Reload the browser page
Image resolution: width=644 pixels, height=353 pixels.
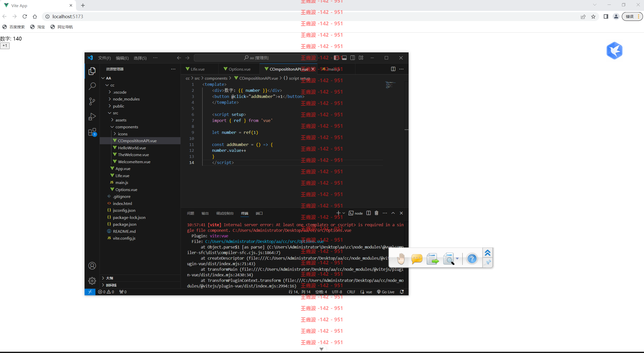[x=25, y=16]
